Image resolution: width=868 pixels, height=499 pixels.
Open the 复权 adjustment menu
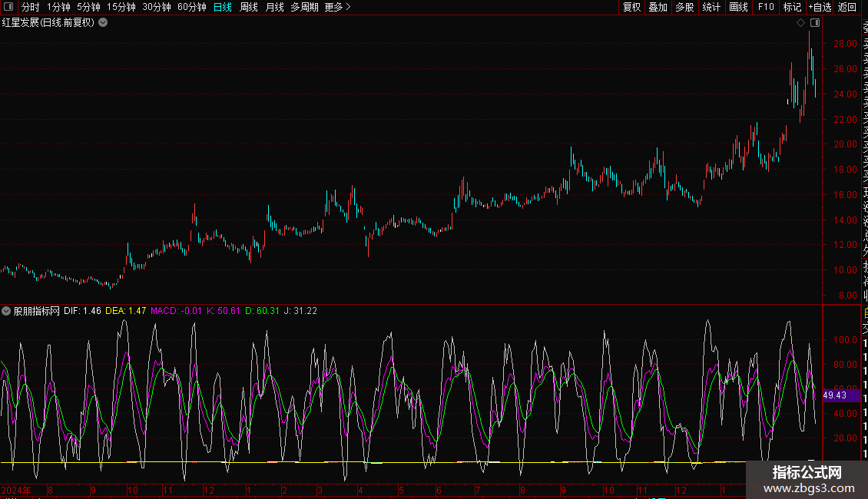click(x=631, y=7)
